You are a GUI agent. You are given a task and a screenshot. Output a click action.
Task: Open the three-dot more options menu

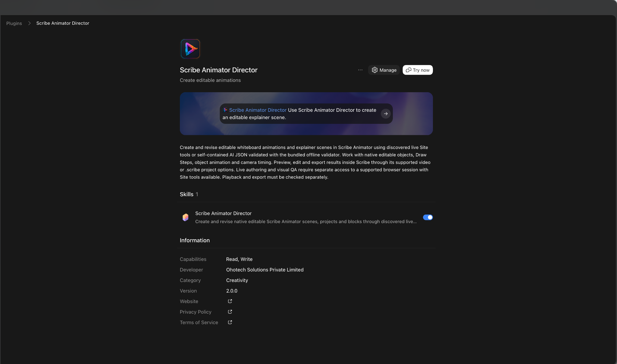coord(360,70)
